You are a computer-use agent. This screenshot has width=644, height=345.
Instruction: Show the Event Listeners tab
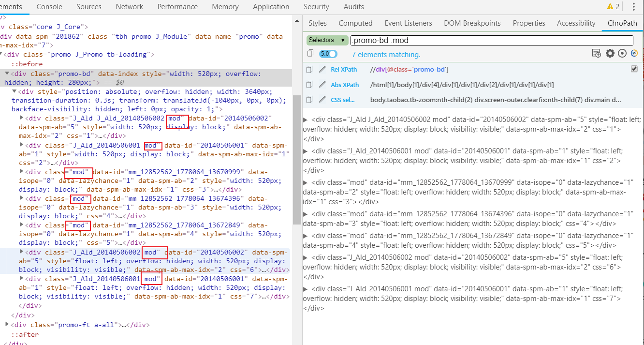tap(409, 23)
